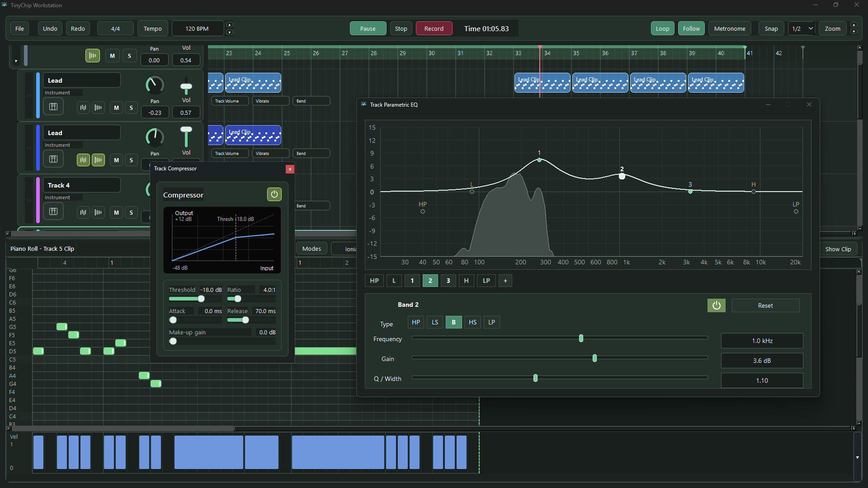Expand velocity lane dropdown arrow at right

pos(857,457)
